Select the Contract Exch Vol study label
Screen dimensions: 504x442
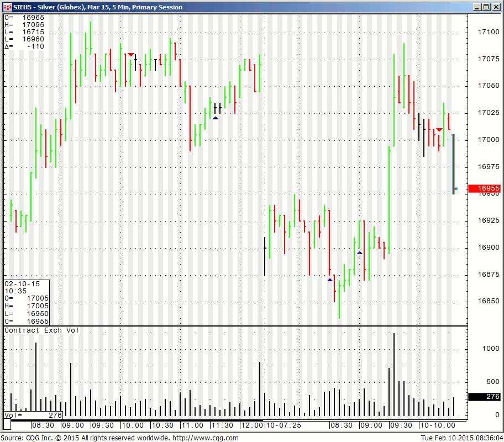point(42,330)
